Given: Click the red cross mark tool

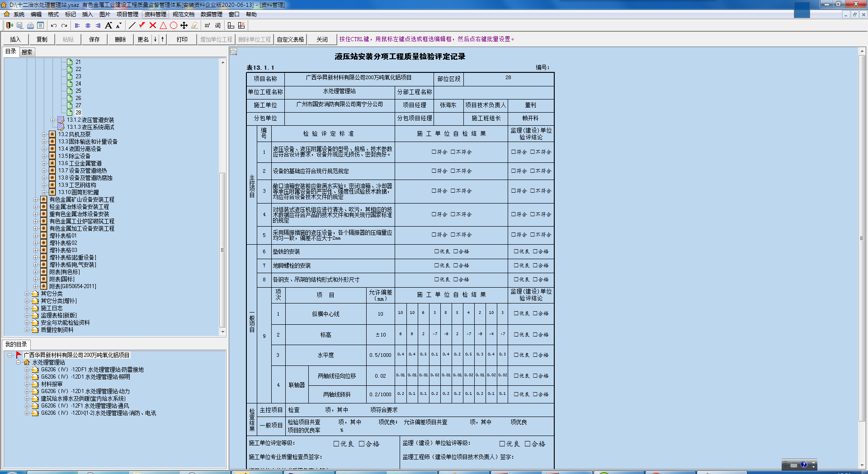Looking at the screenshot, I should 153,26.
